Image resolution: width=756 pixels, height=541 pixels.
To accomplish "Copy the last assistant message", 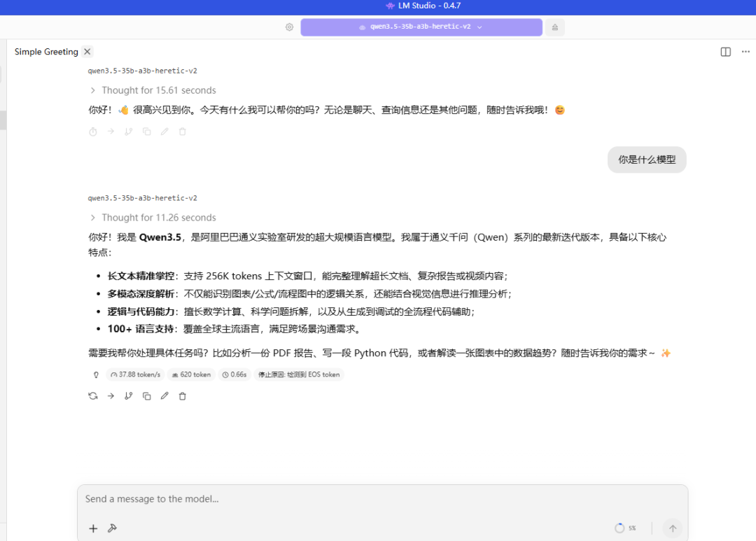I will 146,396.
